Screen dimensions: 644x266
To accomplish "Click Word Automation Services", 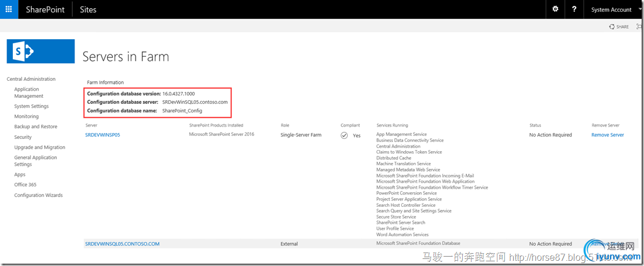I will point(402,234).
